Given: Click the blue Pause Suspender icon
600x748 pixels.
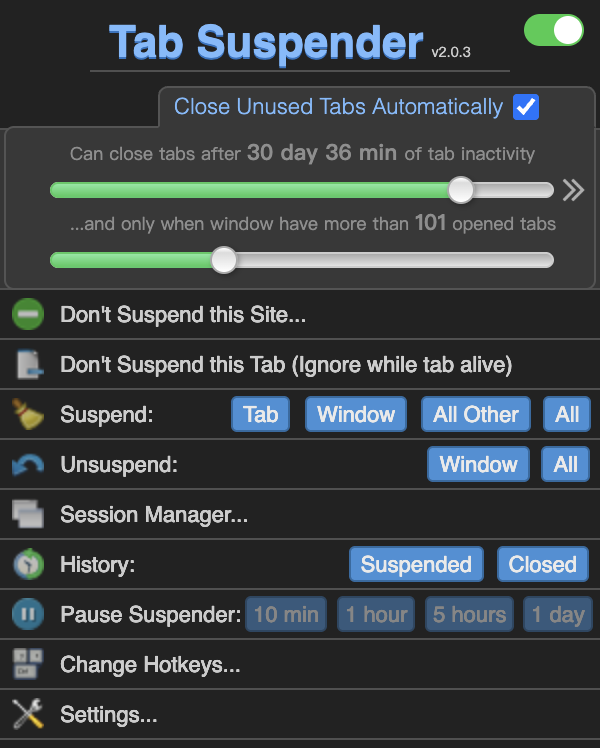Looking at the screenshot, I should [x=28, y=614].
